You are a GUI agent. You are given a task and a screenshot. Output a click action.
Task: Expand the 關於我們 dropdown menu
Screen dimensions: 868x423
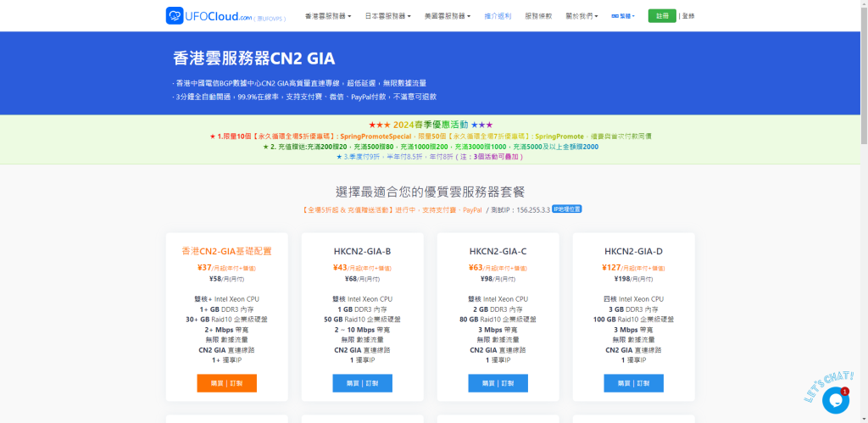581,16
